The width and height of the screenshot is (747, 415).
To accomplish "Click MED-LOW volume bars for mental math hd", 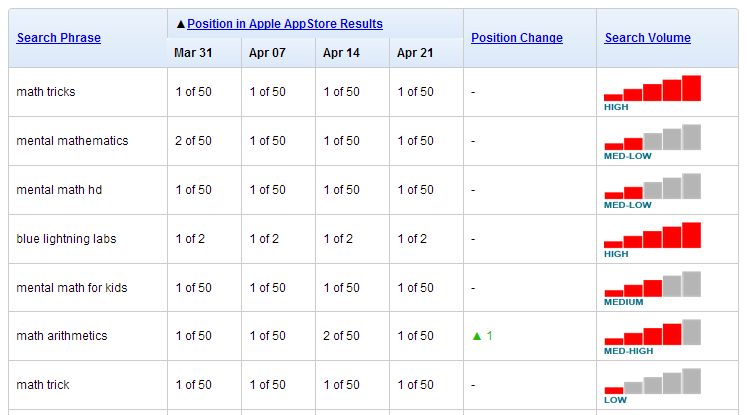I will (x=652, y=187).
